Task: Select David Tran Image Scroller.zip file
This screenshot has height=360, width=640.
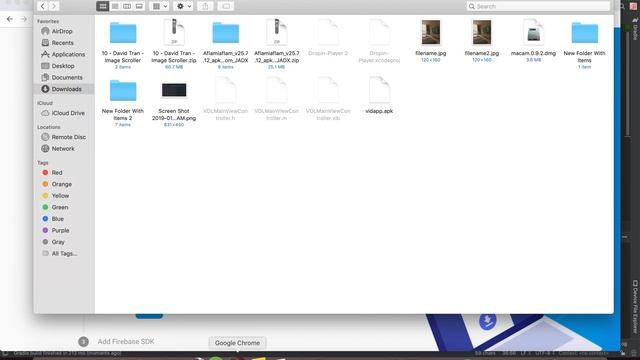Action: pos(174,33)
